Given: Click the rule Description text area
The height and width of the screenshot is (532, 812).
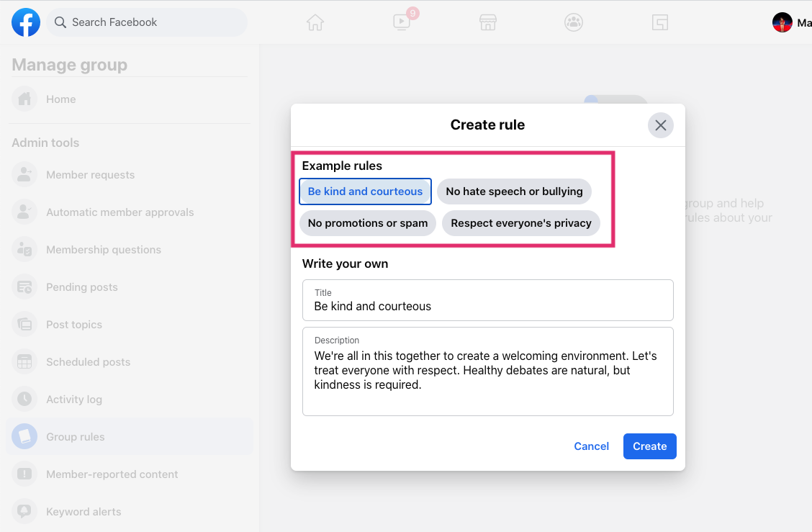Looking at the screenshot, I should pos(488,371).
